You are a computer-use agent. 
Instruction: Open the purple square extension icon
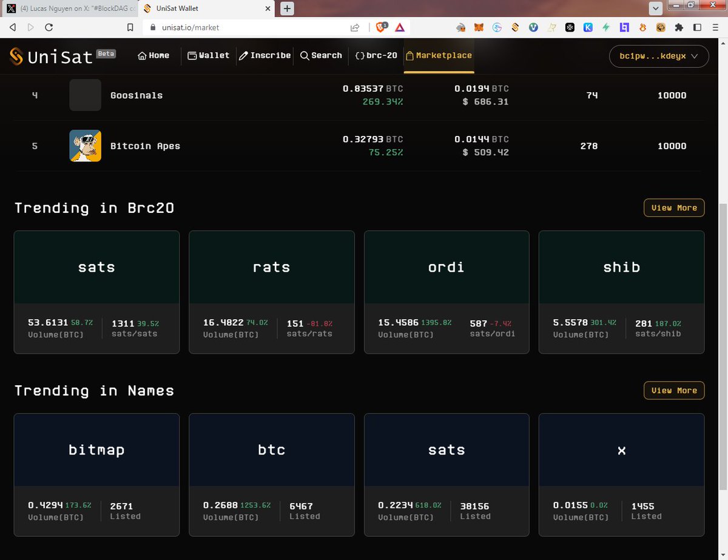click(624, 27)
